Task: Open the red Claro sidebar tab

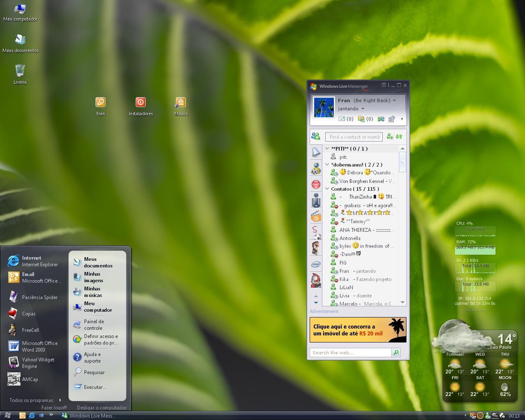Action: (316, 185)
